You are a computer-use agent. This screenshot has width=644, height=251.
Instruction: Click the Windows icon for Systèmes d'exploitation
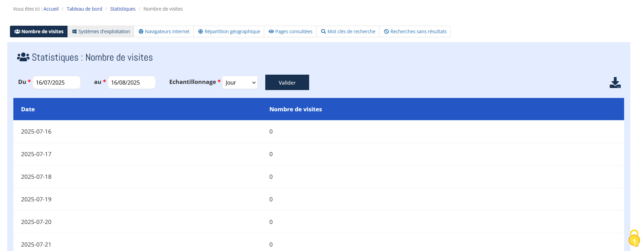(x=74, y=32)
